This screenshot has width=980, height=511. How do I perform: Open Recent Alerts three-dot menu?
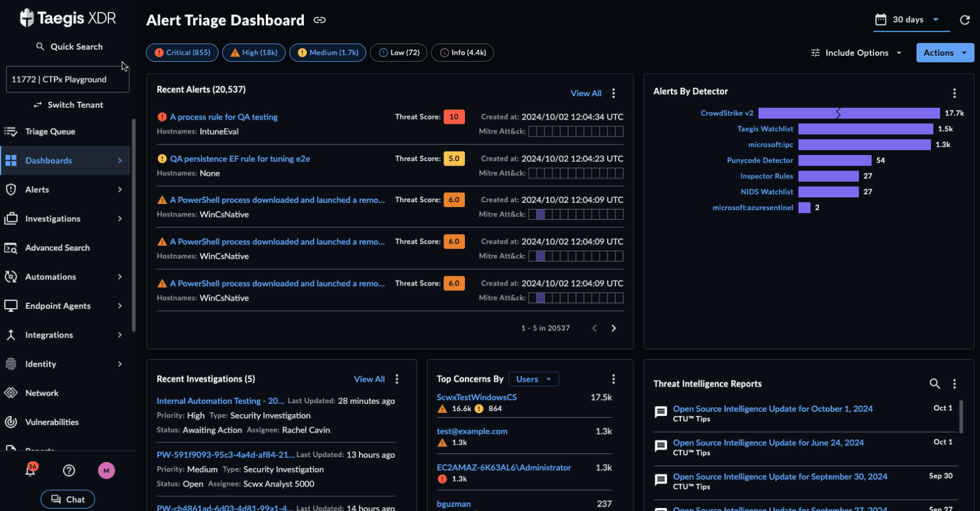[x=614, y=93]
